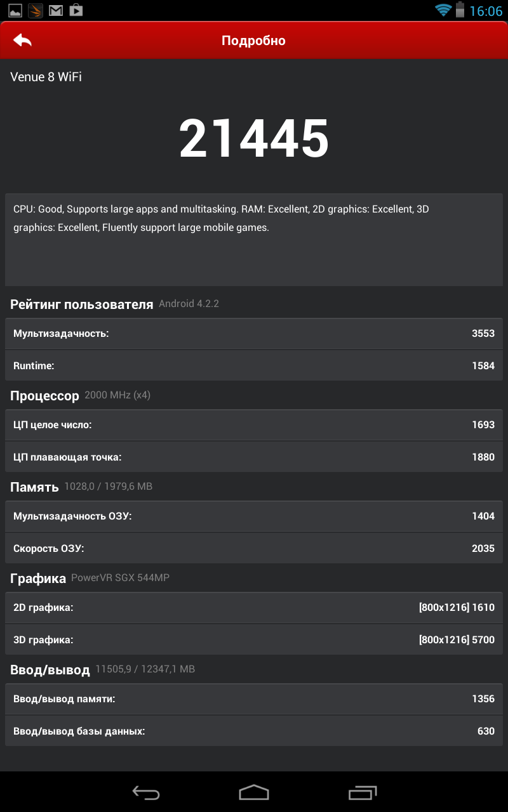This screenshot has height=812, width=508.
Task: Select the Скорость ОЗУ row
Action: (254, 548)
